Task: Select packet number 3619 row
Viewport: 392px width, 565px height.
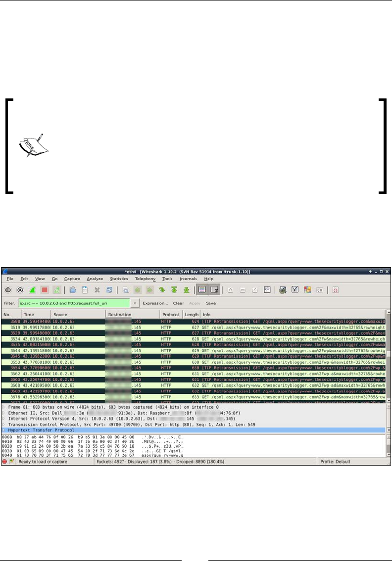Action: tap(194, 327)
